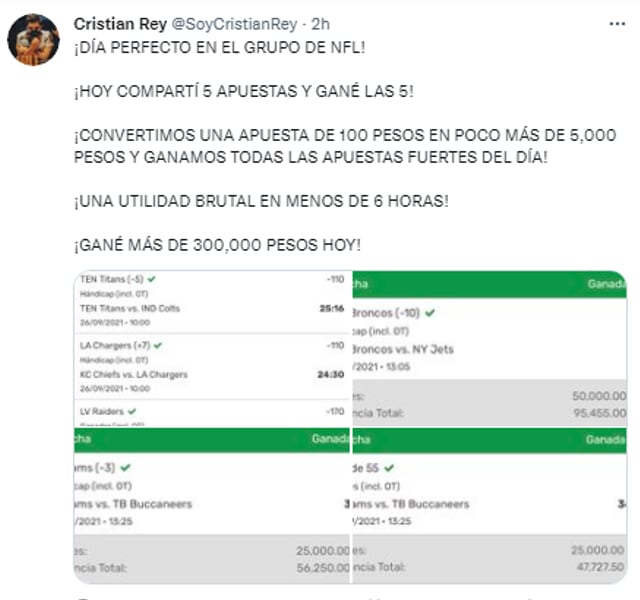Viewport: 640px width, 600px height.
Task: Click Cristian Rey's round profile avatar
Action: 33,40
